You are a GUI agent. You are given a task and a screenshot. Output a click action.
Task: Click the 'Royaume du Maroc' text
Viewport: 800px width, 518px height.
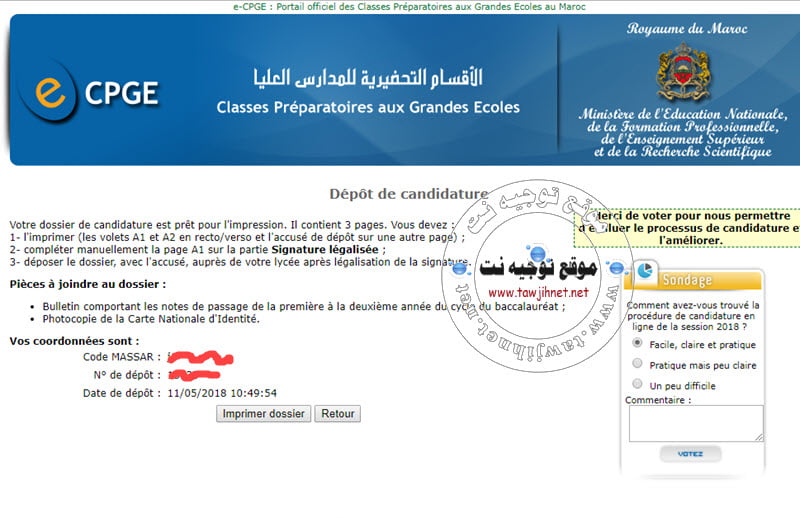tap(687, 29)
